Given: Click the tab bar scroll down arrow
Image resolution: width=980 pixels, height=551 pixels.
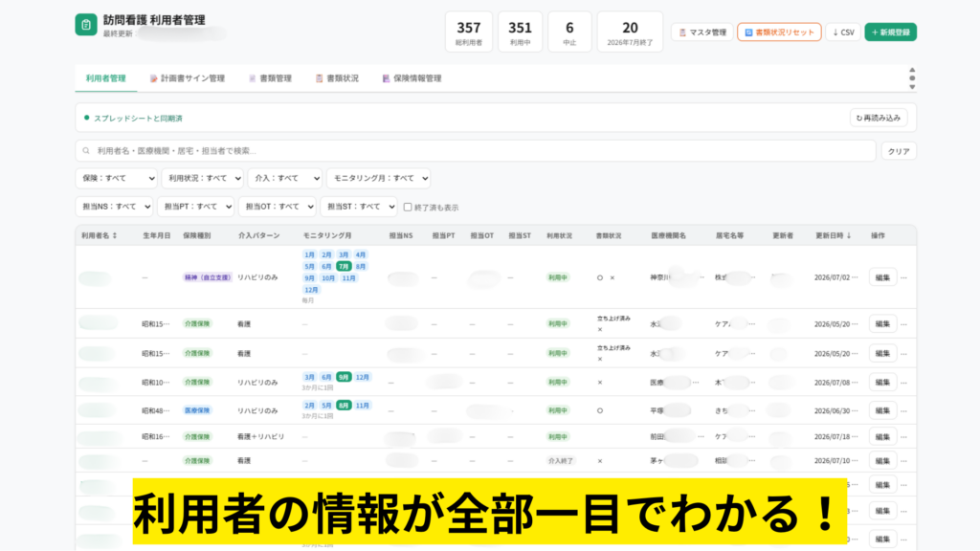Looking at the screenshot, I should coord(912,87).
